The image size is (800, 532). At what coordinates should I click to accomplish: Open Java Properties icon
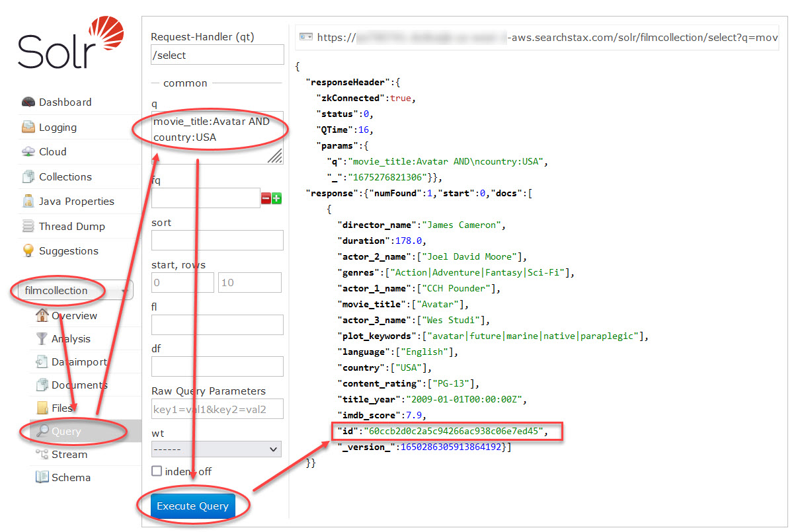(28, 202)
